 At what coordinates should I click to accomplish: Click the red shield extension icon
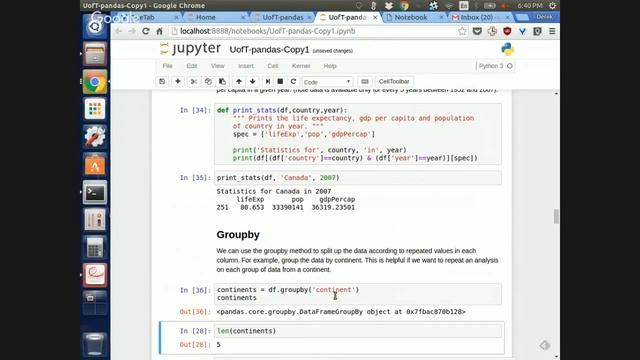pos(507,31)
